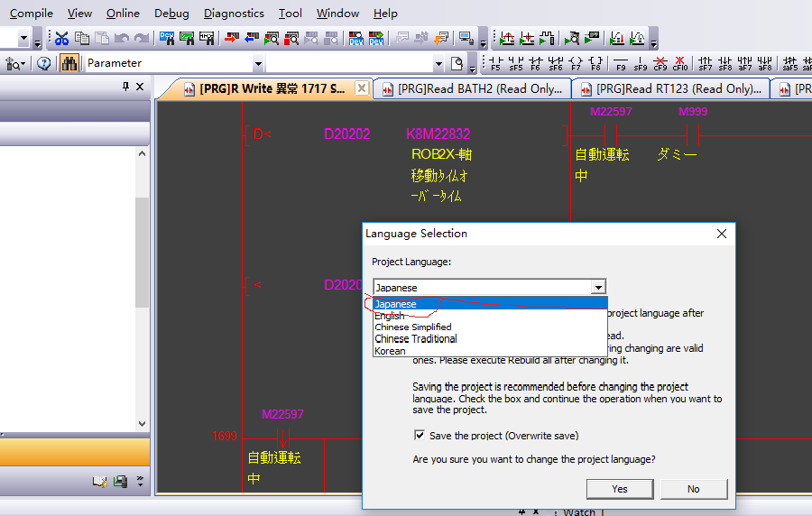Choose Korean in the language list
Screen dimensions: 812x516
coord(390,351)
